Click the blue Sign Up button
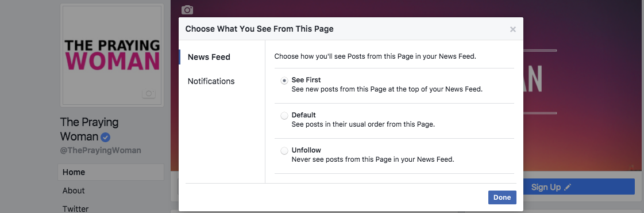The height and width of the screenshot is (213, 644). point(579,187)
